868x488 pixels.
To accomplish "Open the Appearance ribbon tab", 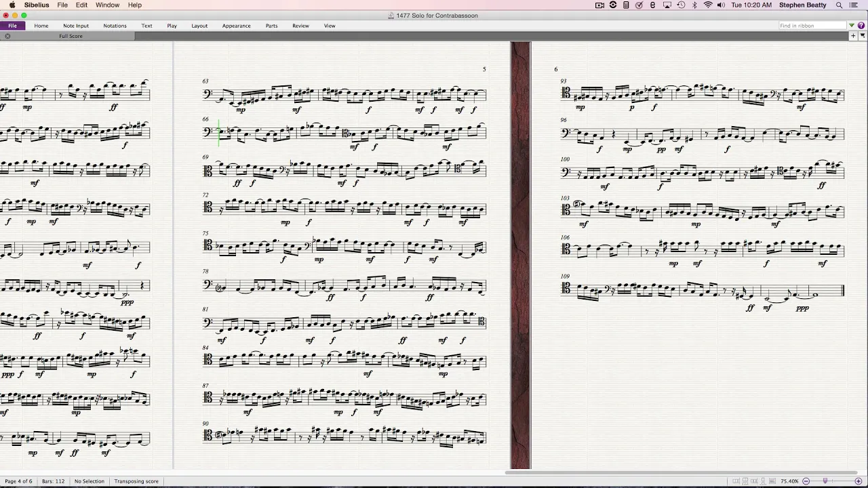I will coord(236,26).
